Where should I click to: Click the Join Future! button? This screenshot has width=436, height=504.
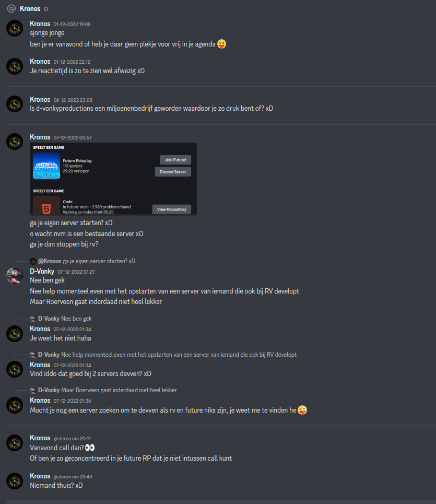tap(175, 160)
